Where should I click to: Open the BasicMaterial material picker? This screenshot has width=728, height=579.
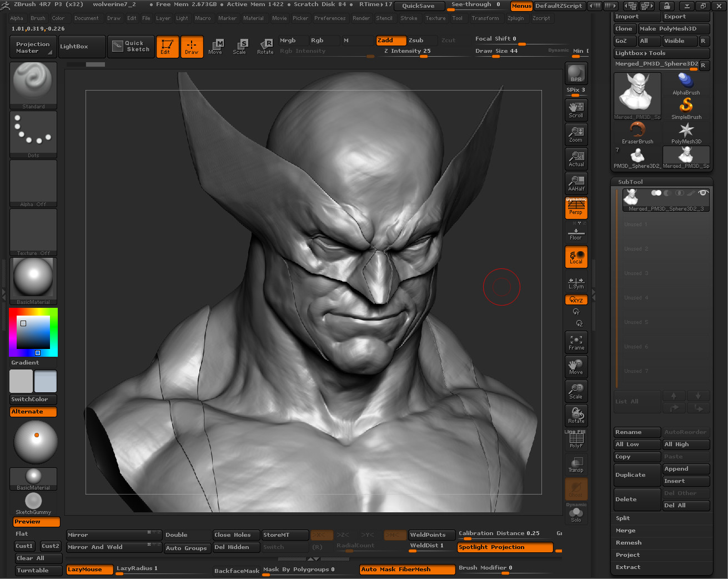pos(33,281)
